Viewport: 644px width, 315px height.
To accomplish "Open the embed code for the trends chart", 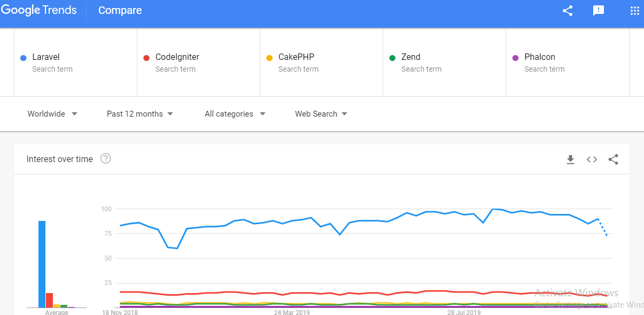I will 592,159.
